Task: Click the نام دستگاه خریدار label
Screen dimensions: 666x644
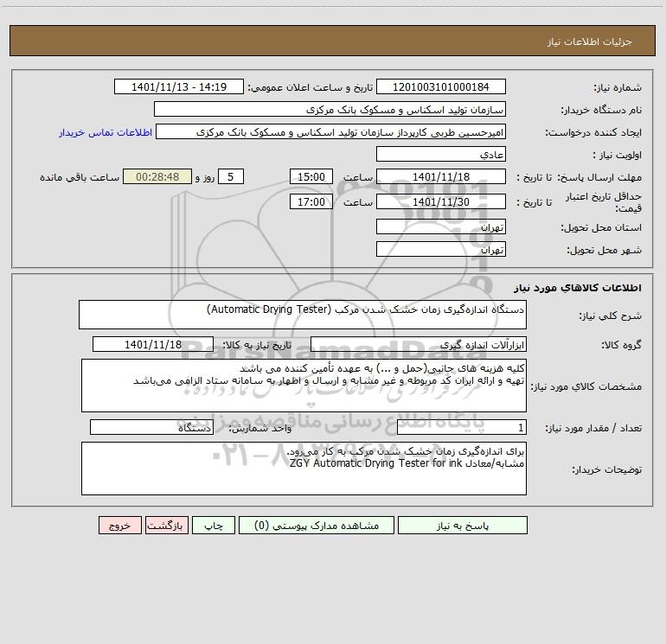Action: 601,110
